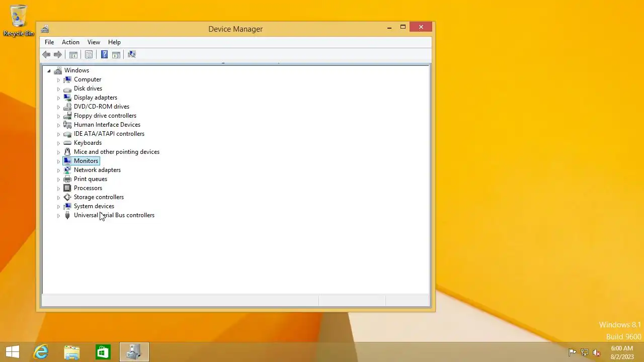
Task: Click the Disk drives icon
Action: point(67,88)
